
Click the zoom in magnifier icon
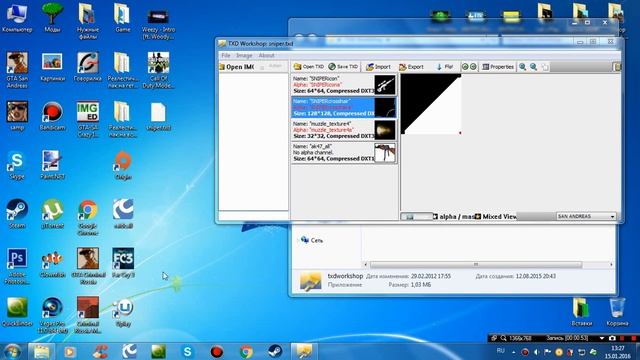click(x=522, y=67)
